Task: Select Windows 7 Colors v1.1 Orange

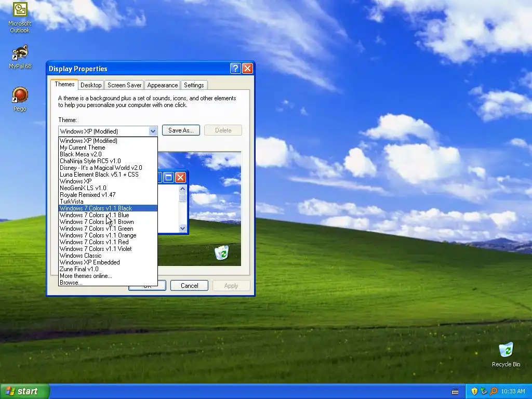Action: 108,235
